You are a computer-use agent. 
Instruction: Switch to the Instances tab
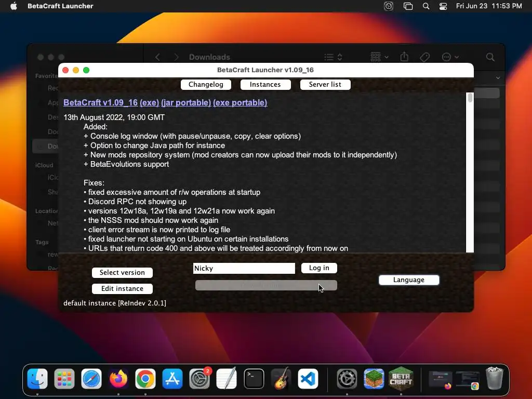(x=265, y=85)
